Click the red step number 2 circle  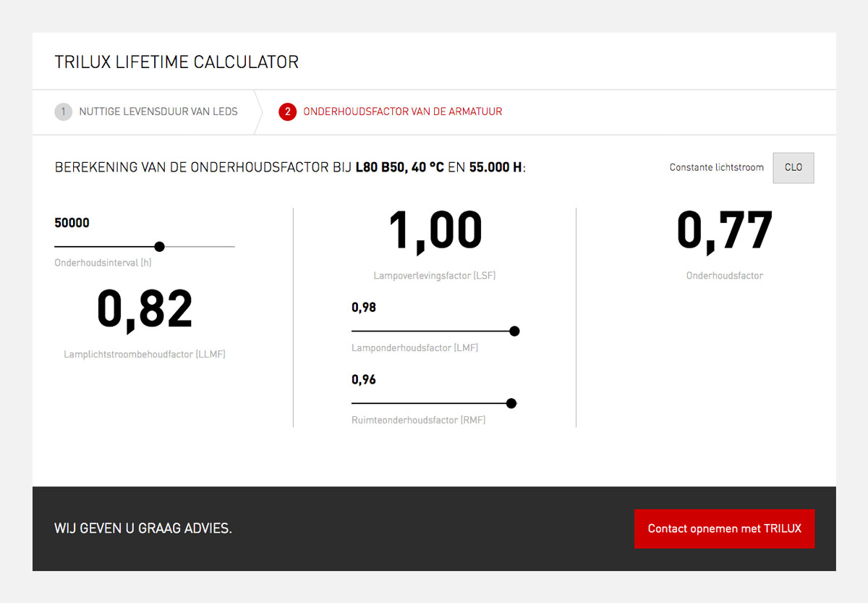point(287,111)
